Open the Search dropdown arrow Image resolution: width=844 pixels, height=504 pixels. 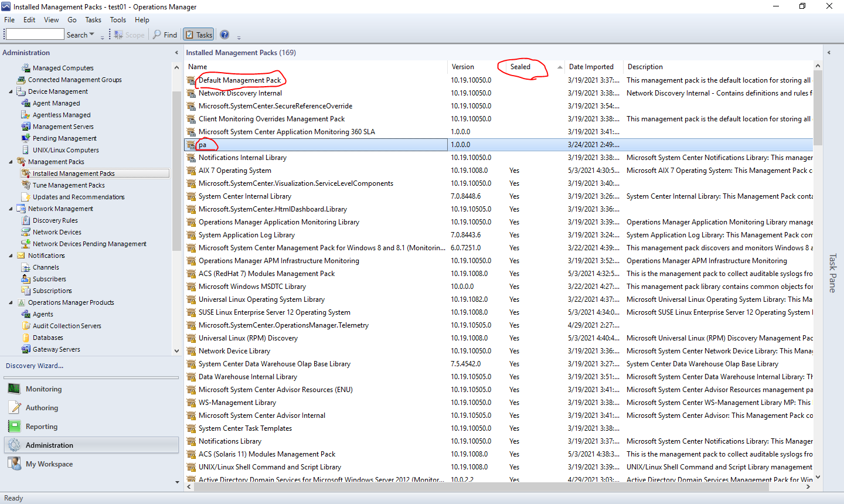click(x=92, y=35)
